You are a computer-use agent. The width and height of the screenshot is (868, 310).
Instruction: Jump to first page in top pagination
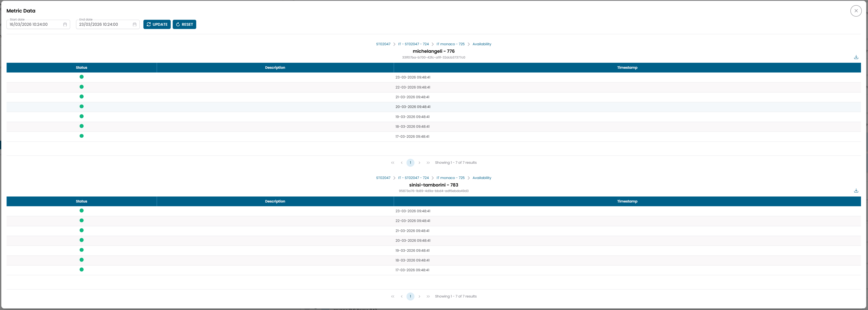(392, 162)
